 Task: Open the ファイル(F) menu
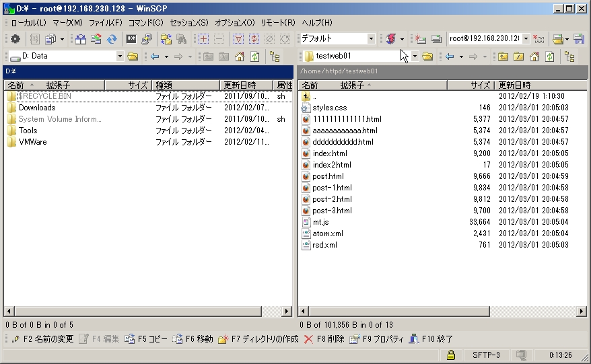pyautogui.click(x=106, y=23)
